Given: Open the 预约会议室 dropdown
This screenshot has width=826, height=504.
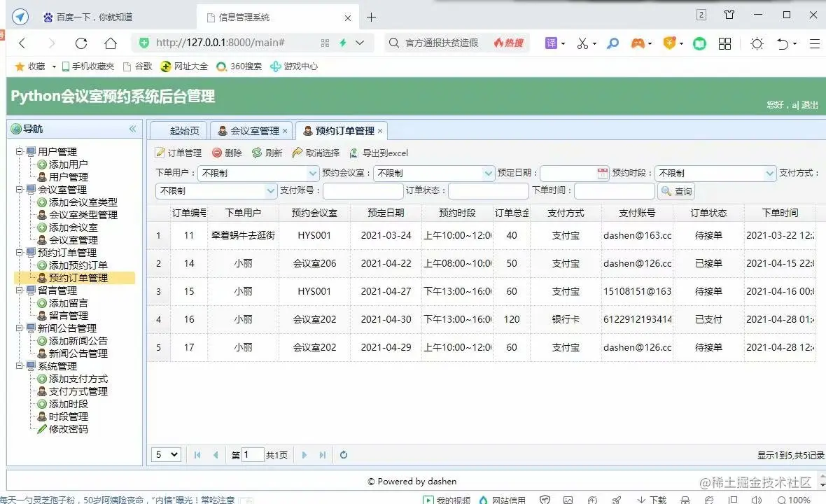Looking at the screenshot, I should (x=489, y=173).
